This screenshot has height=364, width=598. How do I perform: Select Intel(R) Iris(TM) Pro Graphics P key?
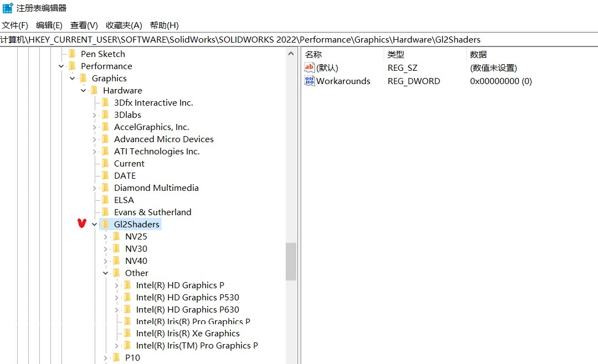pos(197,346)
